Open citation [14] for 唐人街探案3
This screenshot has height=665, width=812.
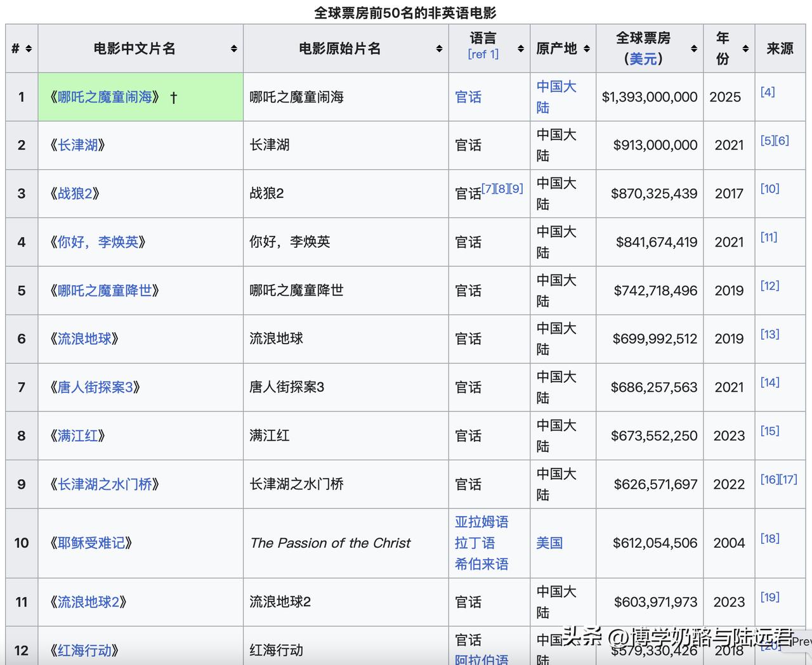coord(770,382)
